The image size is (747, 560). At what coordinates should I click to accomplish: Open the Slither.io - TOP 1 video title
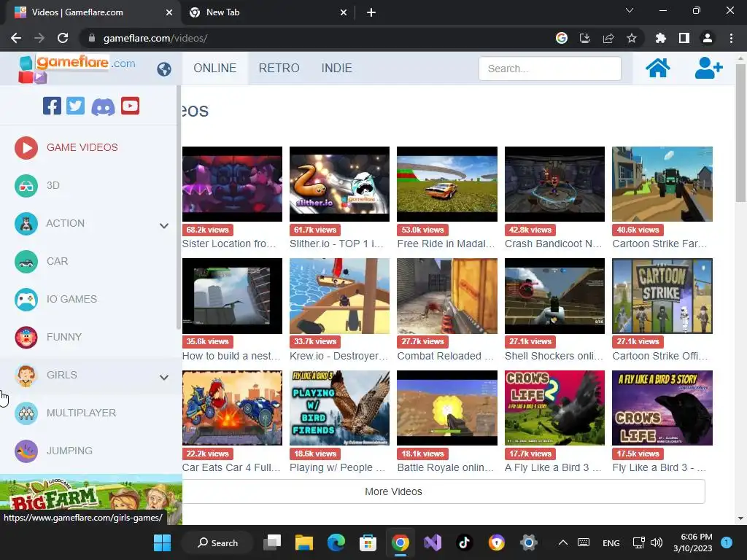[337, 244]
